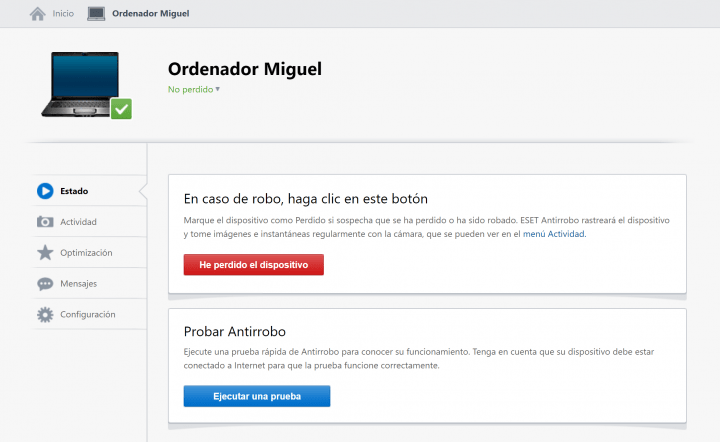Click the camera icon beside Actividad
Viewport: 720px width, 442px height.
(x=45, y=222)
